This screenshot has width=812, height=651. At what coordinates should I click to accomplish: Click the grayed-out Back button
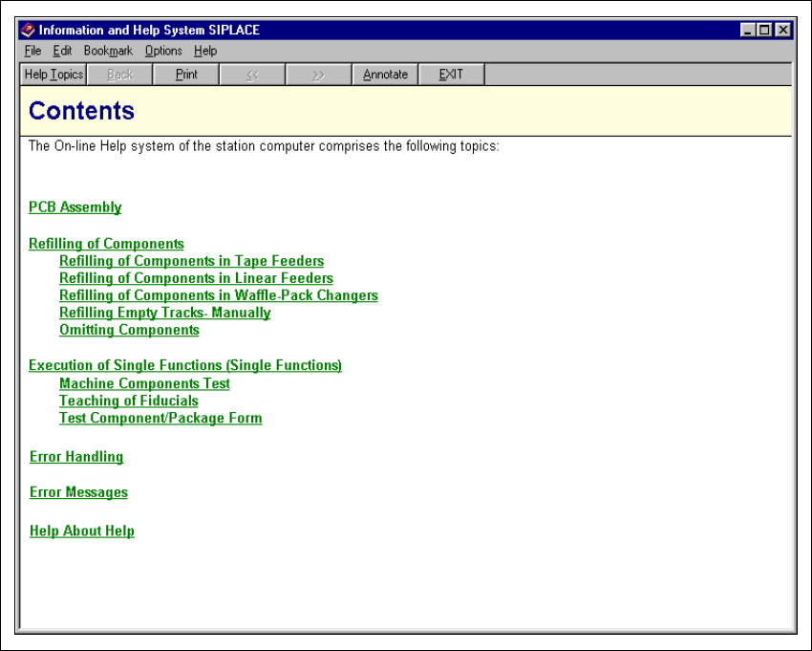120,75
